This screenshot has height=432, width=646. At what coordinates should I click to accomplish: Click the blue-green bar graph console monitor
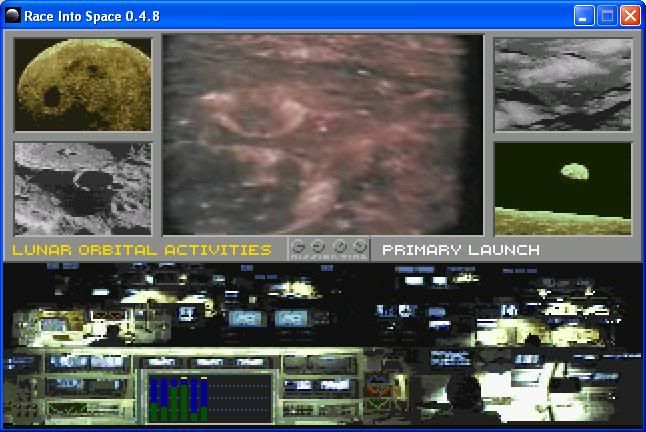click(x=210, y=398)
